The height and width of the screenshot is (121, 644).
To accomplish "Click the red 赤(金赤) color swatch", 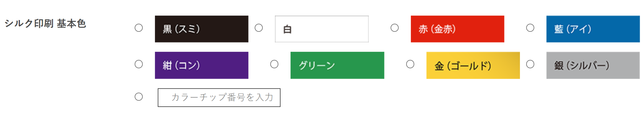I will tap(458, 29).
